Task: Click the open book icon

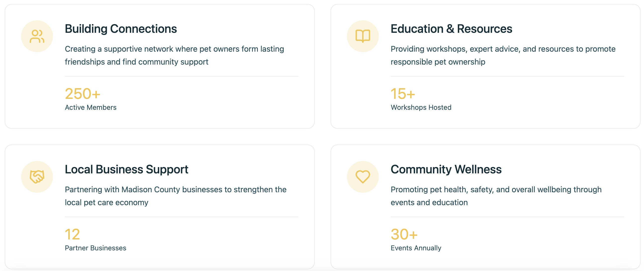Action: [363, 37]
